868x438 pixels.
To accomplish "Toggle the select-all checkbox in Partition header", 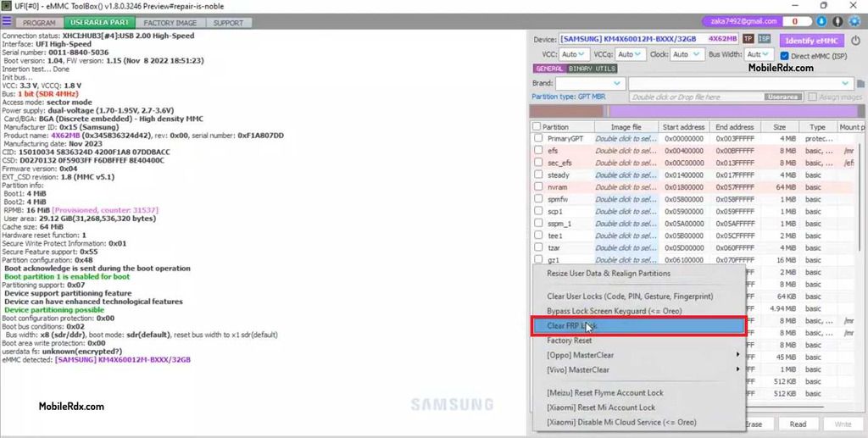I will tap(537, 126).
